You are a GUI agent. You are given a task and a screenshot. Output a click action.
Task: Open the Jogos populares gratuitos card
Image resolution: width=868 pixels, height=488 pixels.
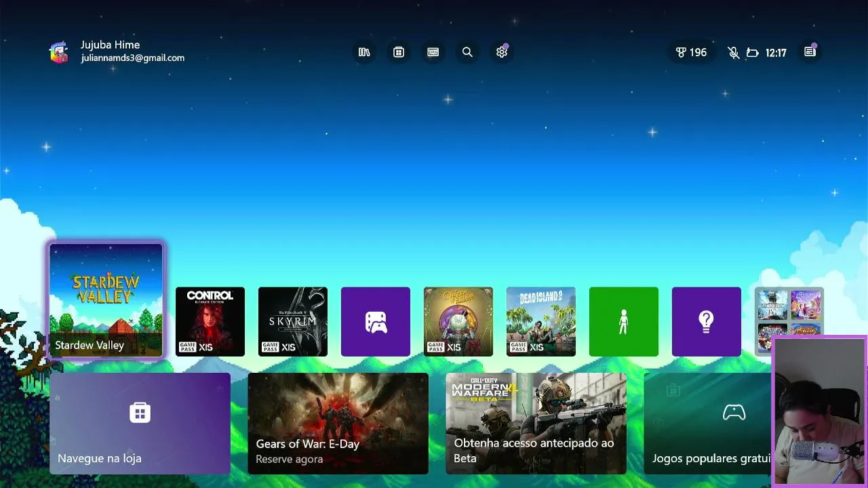[708, 424]
